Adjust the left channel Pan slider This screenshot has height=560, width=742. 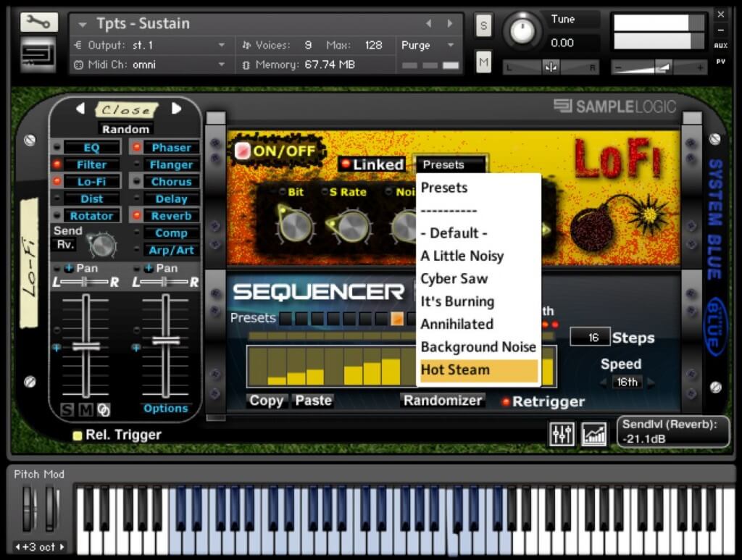84,283
